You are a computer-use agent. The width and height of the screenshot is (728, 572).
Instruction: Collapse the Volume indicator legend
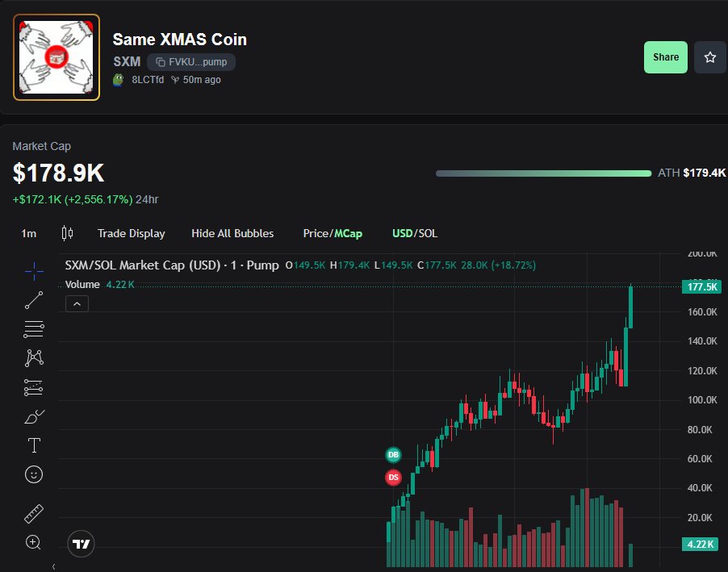coord(77,303)
